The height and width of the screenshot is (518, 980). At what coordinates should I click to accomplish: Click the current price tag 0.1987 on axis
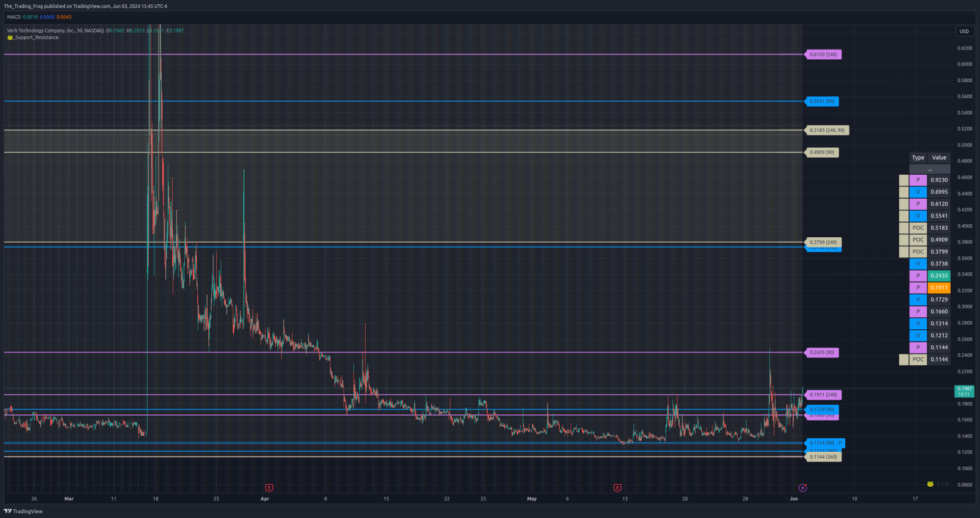pyautogui.click(x=965, y=391)
